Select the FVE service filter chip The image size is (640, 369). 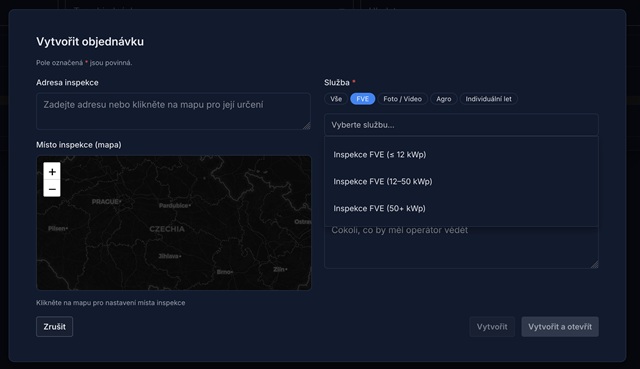[x=362, y=99]
